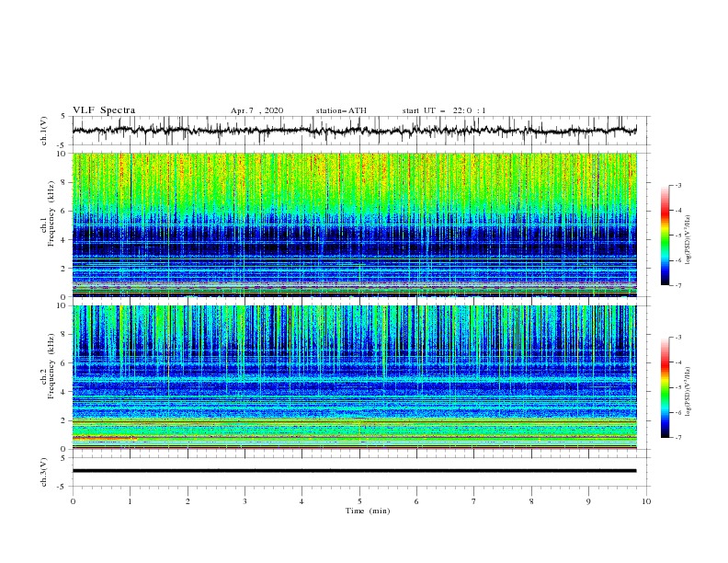The width and height of the screenshot is (728, 563).
Task: Click the ch.2 frequency axis "2" tick
Action: coord(64,420)
